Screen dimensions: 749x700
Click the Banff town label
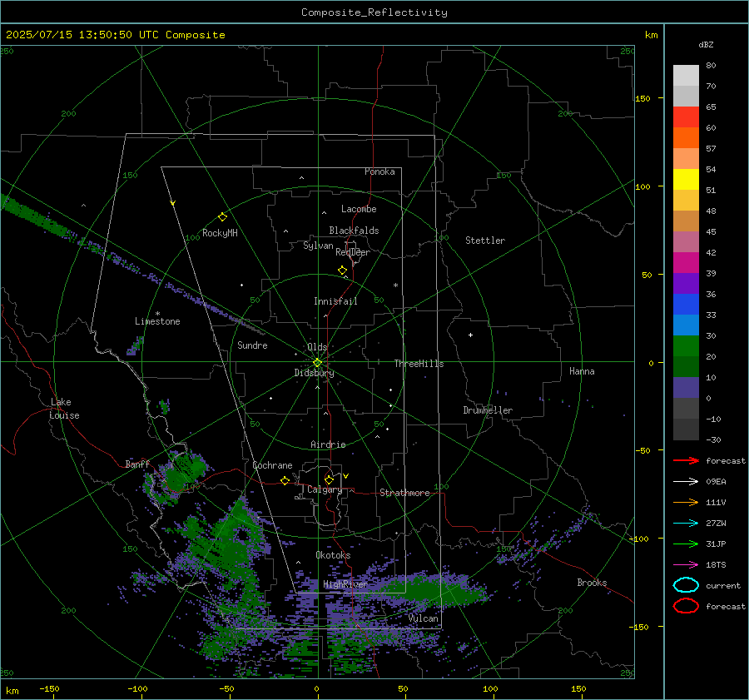coord(137,464)
